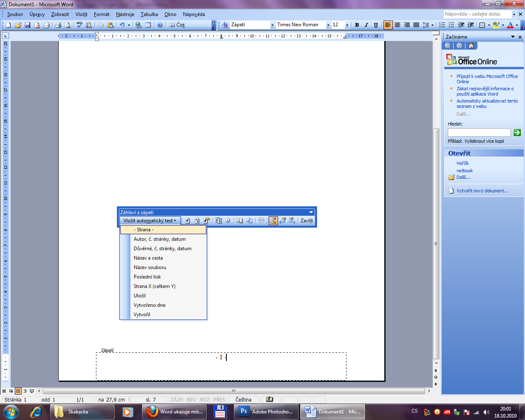Viewport: 525px width, 420px height.
Task: Decrease the paragraph indent
Action: pos(461,25)
